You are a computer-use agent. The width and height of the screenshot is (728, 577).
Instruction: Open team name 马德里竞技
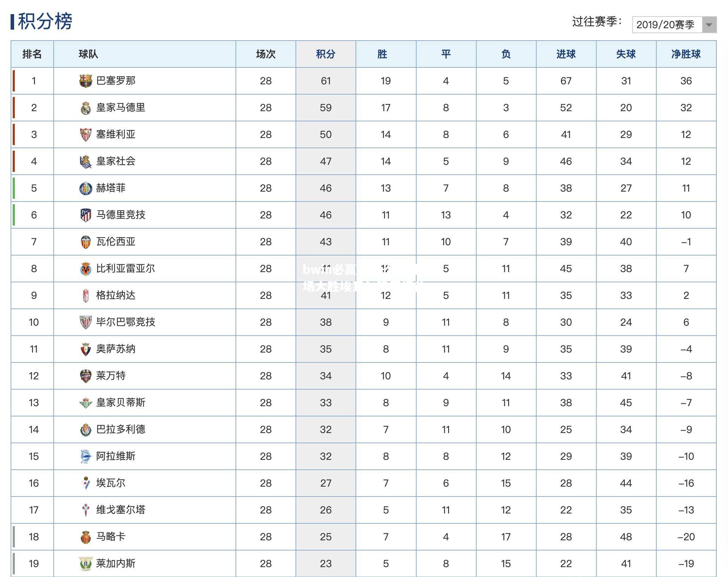pyautogui.click(x=121, y=215)
